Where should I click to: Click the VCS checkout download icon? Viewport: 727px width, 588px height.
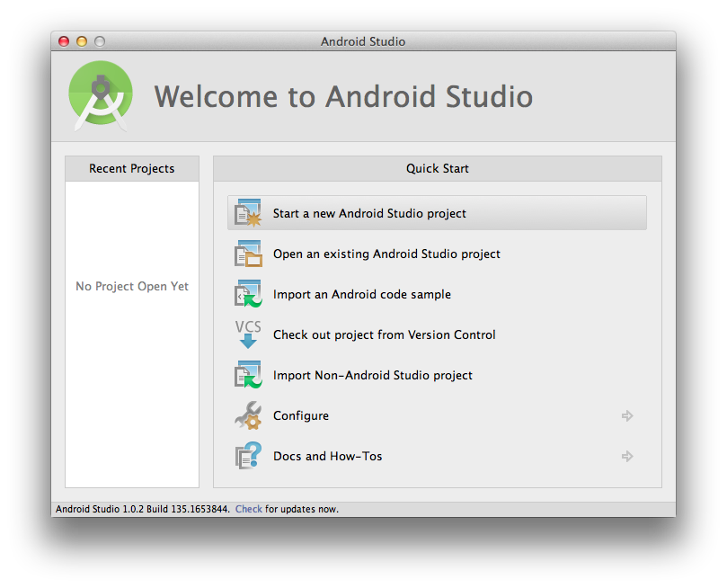click(247, 334)
